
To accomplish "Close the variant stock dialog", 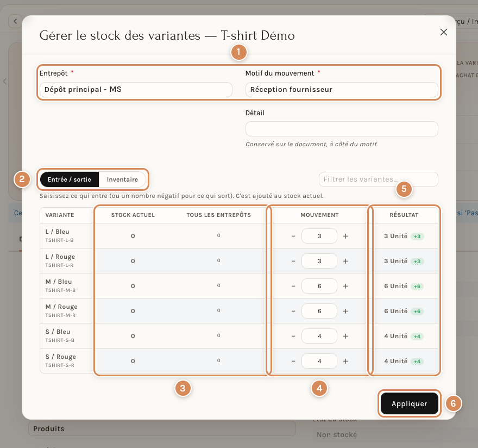I will pyautogui.click(x=444, y=32).
